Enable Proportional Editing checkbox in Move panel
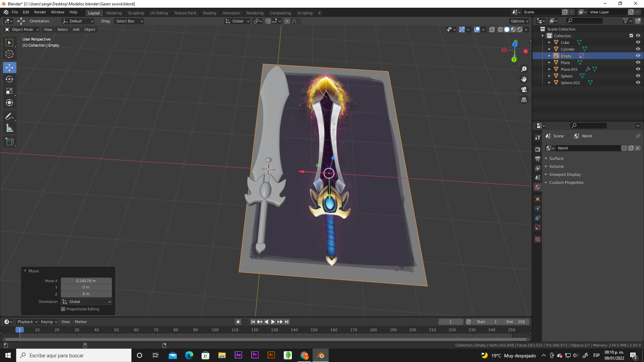The height and width of the screenshot is (362, 644). pos(63,309)
